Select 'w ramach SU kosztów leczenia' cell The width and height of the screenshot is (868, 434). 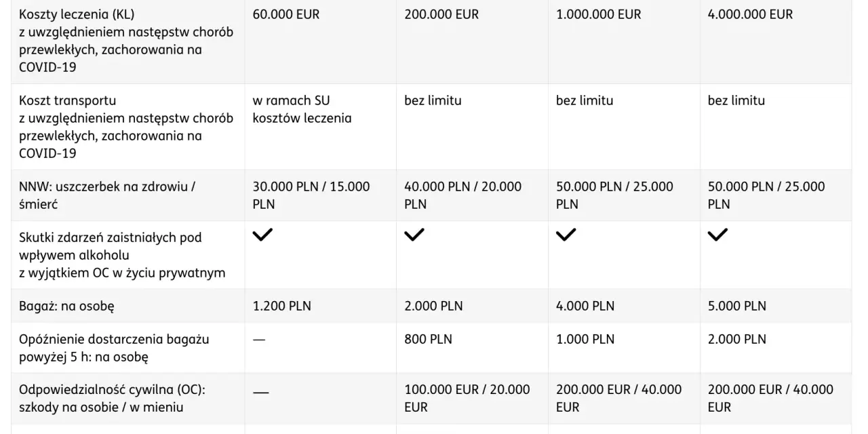pos(302,109)
